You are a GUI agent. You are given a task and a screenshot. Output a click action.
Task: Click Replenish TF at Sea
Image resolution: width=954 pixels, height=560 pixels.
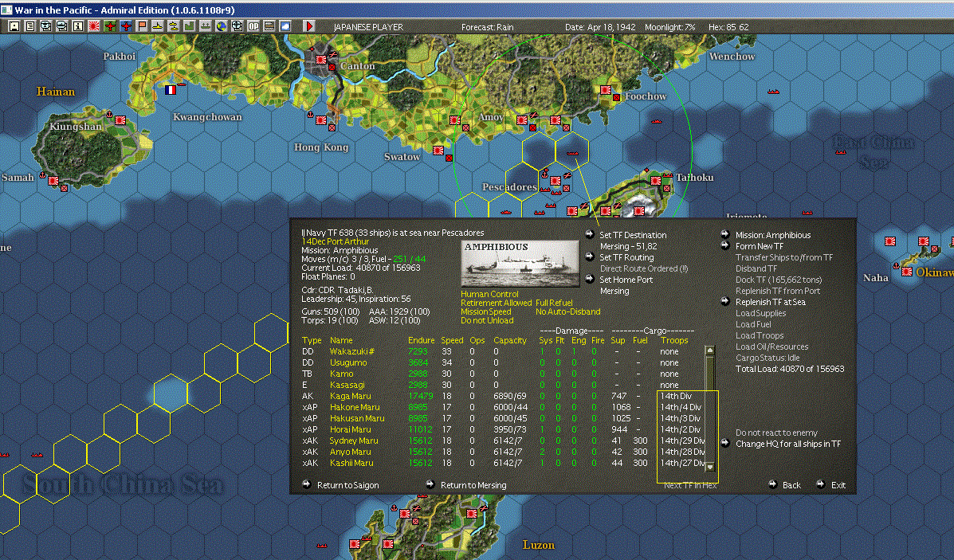(770, 302)
